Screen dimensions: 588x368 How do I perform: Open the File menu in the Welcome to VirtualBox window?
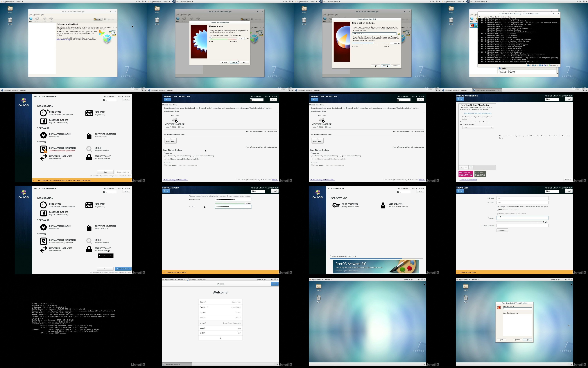tap(31, 15)
